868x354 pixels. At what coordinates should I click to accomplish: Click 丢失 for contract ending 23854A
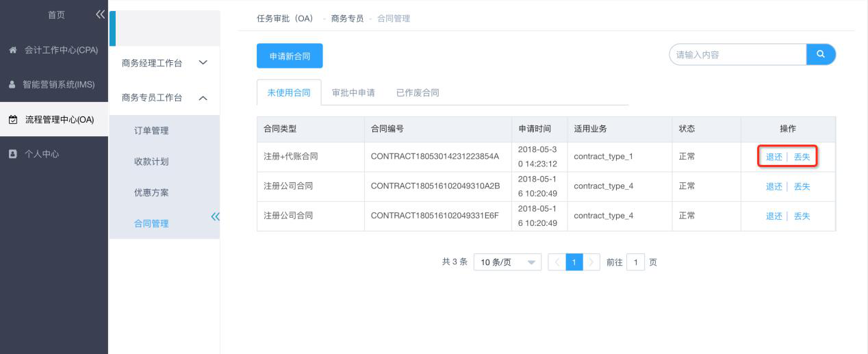click(x=802, y=157)
